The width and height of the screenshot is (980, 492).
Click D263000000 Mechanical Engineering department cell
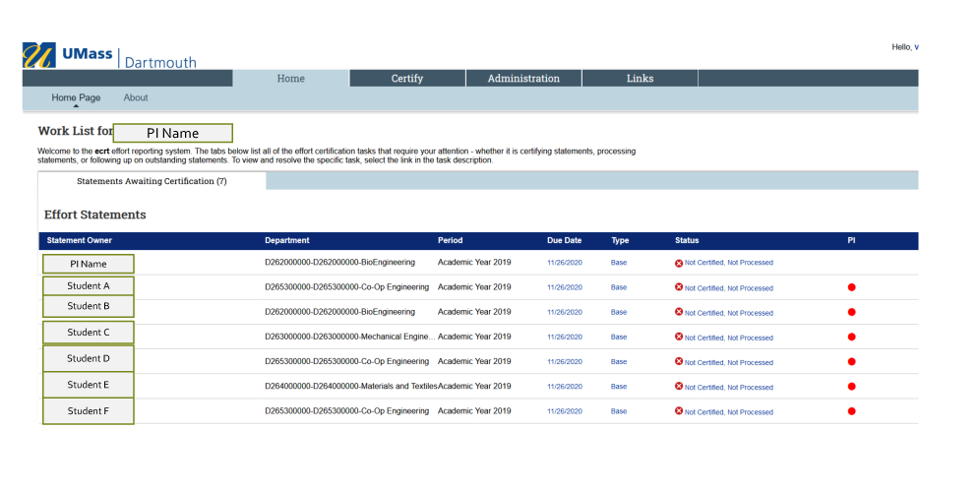(350, 337)
